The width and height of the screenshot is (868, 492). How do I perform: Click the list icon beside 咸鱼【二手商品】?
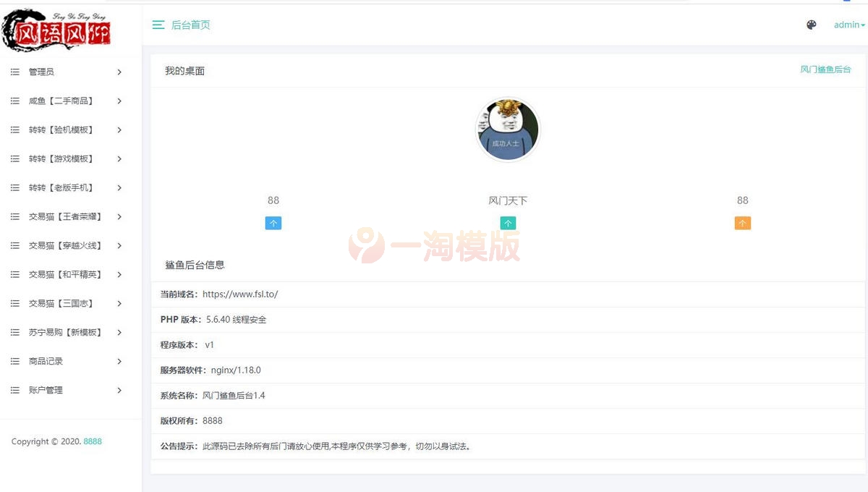[x=14, y=101]
